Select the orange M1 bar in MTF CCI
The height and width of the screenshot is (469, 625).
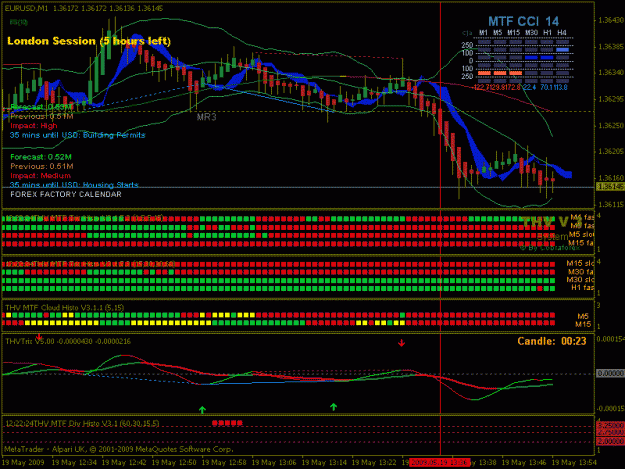point(484,73)
